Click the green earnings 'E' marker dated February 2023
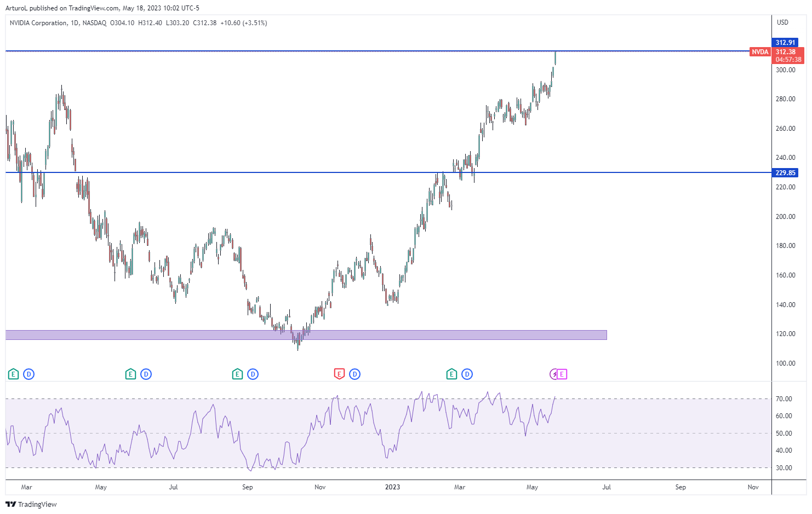This screenshot has width=812, height=514. (x=451, y=374)
